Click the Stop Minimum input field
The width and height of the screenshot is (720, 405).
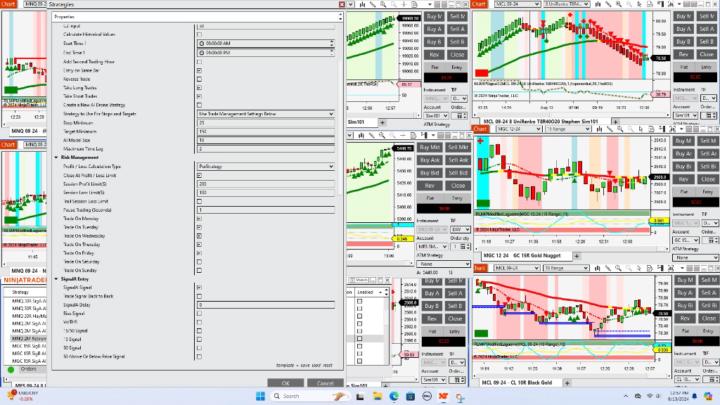click(266, 123)
